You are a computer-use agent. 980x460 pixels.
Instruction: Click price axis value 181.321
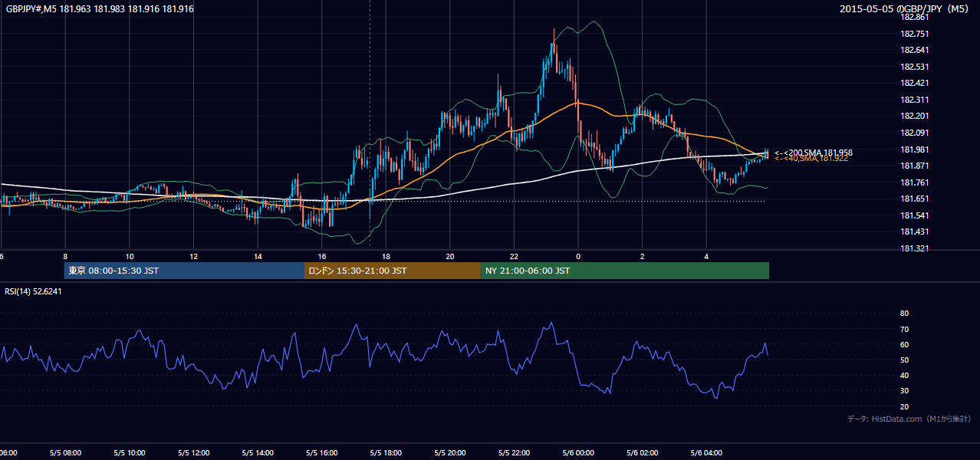pos(914,248)
